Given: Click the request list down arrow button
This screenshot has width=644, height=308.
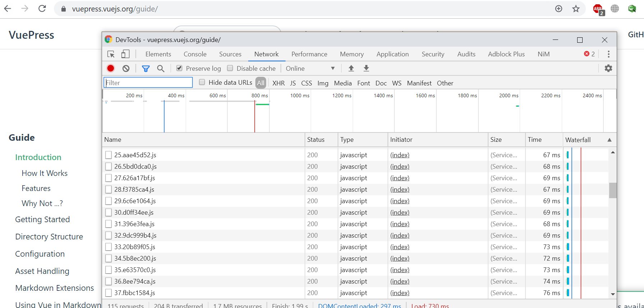Looking at the screenshot, I should [613, 294].
